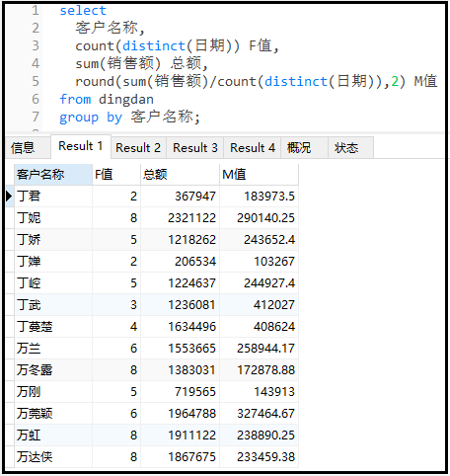Select the 丁蓦楚 customer cell

pyautogui.click(x=53, y=327)
